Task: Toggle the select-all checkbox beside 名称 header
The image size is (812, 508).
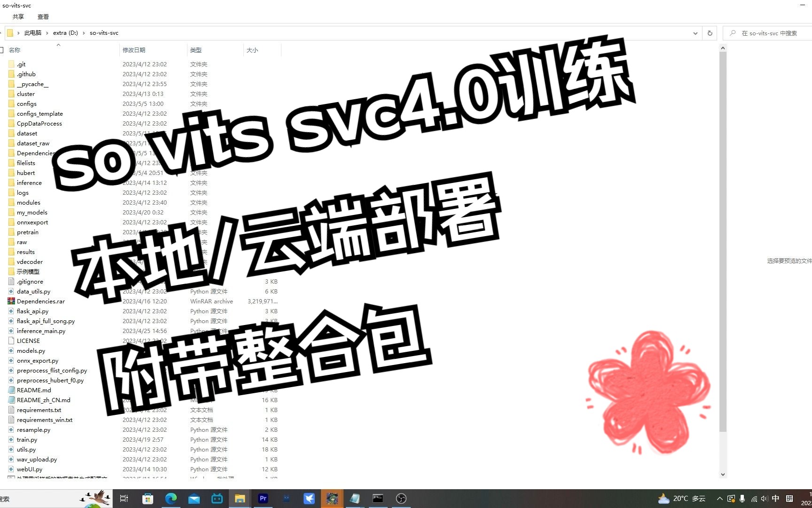Action: pos(2,49)
